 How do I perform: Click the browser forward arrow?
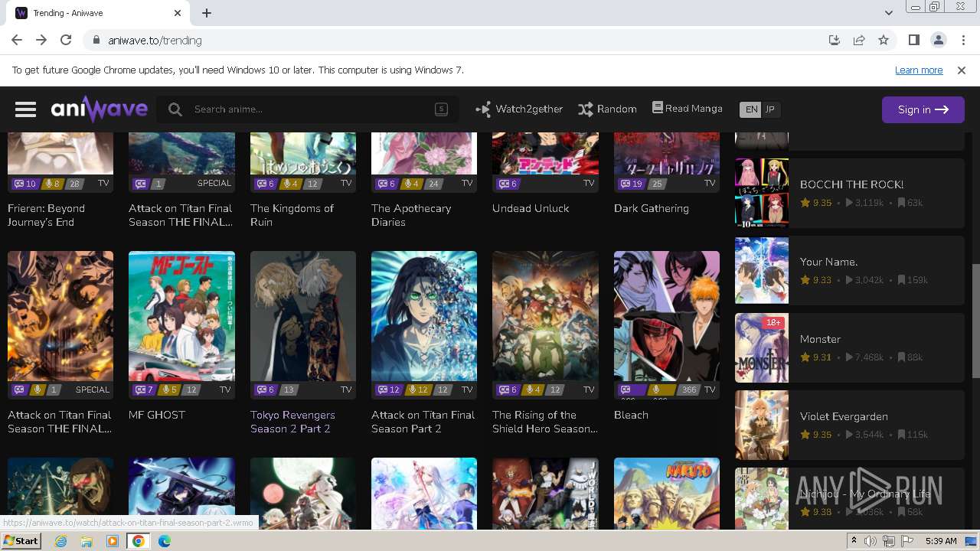[41, 41]
